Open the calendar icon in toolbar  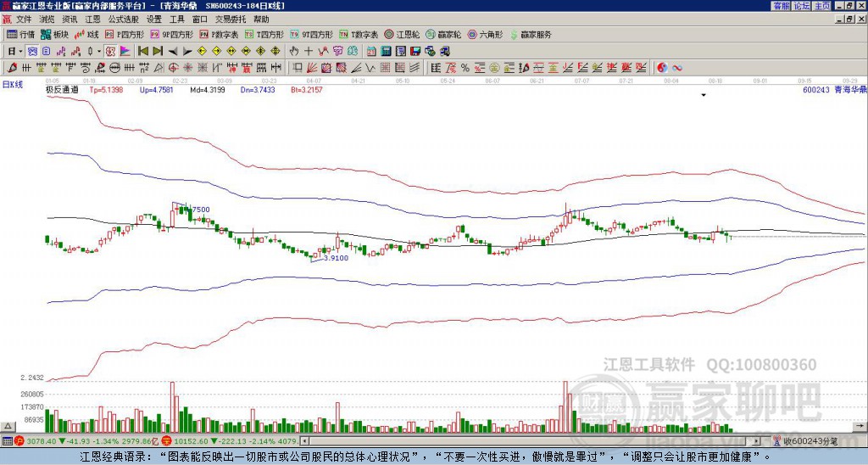[x=371, y=52]
